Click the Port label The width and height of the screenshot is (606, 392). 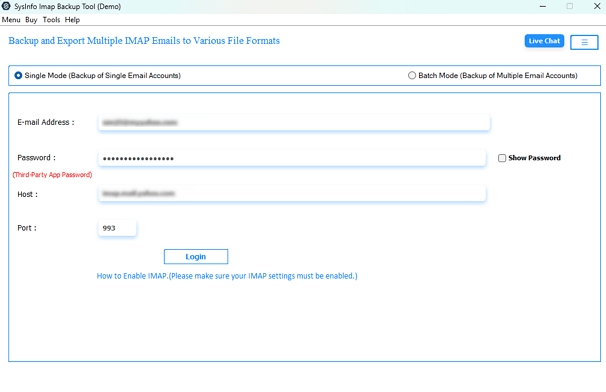pyautogui.click(x=27, y=228)
